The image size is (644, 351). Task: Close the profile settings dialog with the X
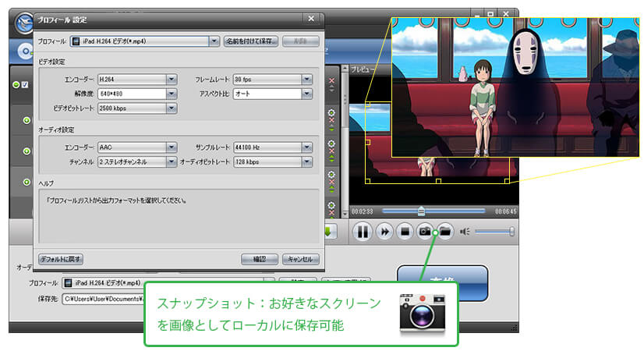click(x=311, y=19)
